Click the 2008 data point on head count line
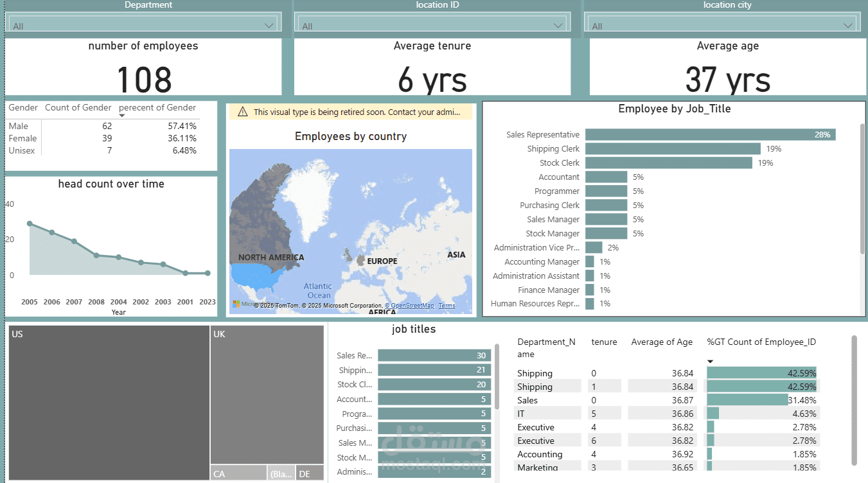The width and height of the screenshot is (868, 483). click(x=96, y=255)
